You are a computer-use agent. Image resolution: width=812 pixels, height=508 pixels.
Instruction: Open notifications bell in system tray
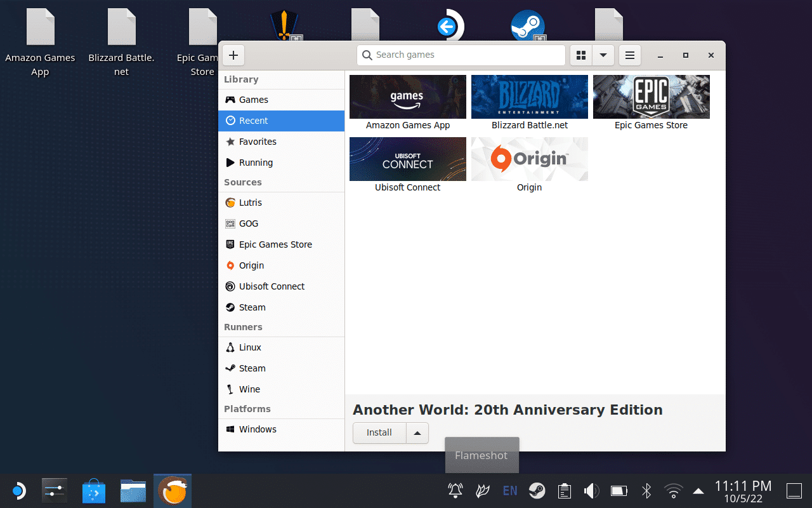pyautogui.click(x=455, y=491)
